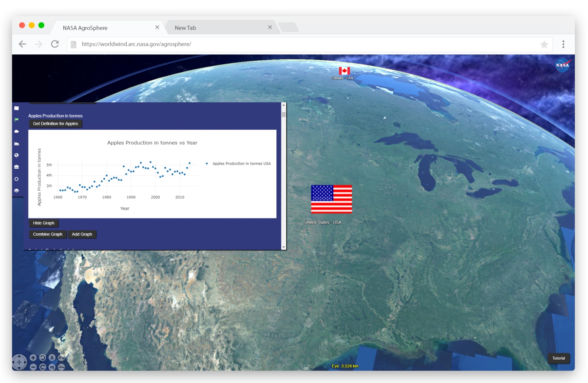This screenshot has width=588, height=383.
Task: Zoom in with the plus globe control
Action: tap(33, 357)
